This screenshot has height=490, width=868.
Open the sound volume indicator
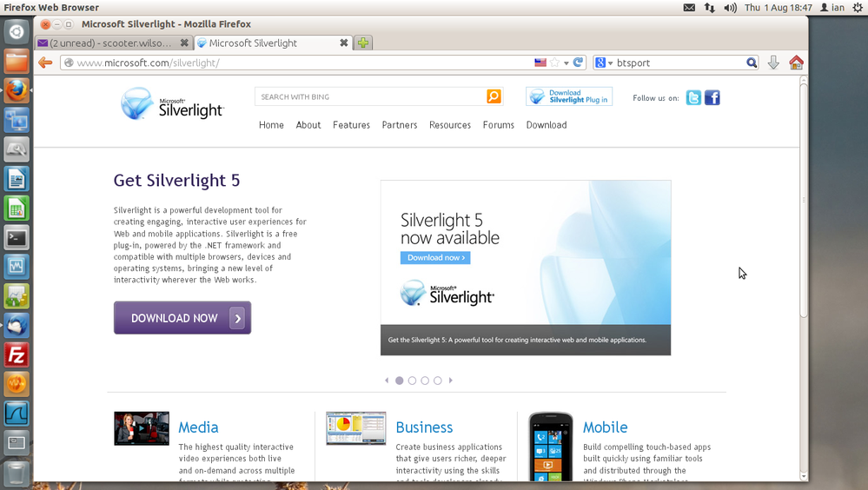730,7
